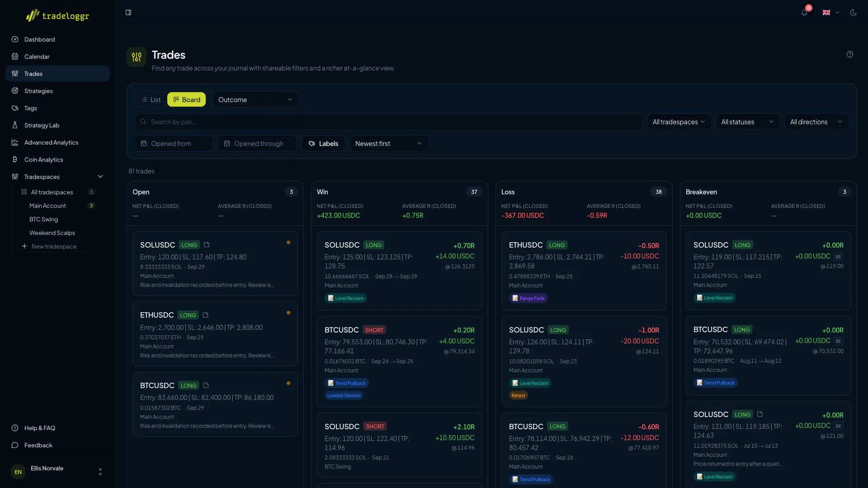Select Main Account tradespace
Viewport: 868px width, 488px height.
58,206
